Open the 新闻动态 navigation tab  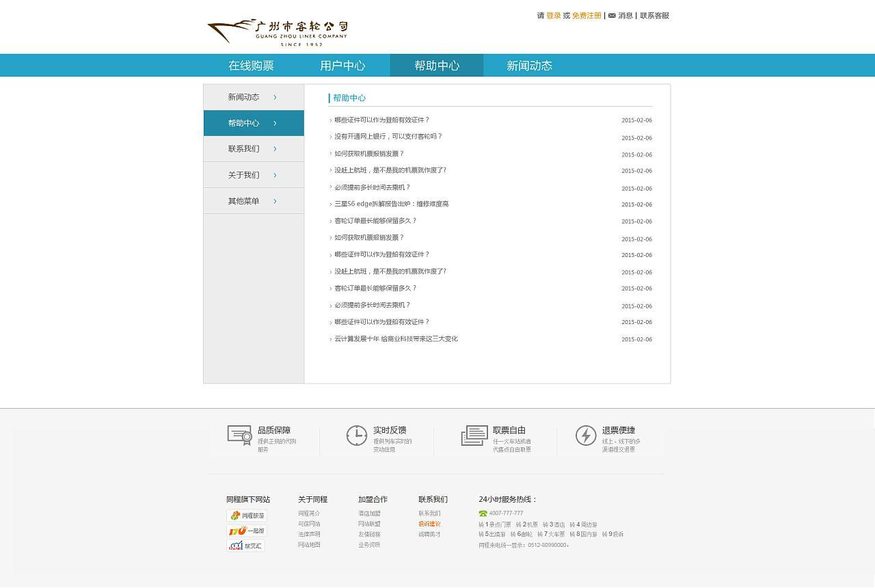pyautogui.click(x=529, y=66)
